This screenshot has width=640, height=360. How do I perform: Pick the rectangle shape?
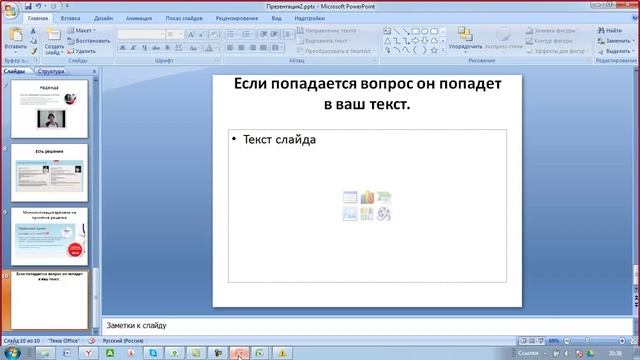pyautogui.click(x=415, y=31)
